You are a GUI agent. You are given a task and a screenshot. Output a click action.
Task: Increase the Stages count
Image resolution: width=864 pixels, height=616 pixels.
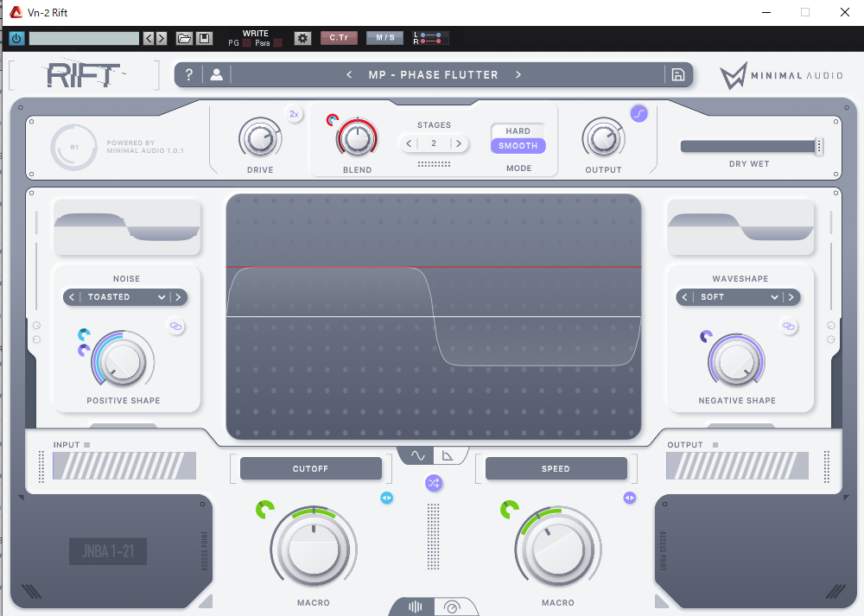[x=459, y=143]
